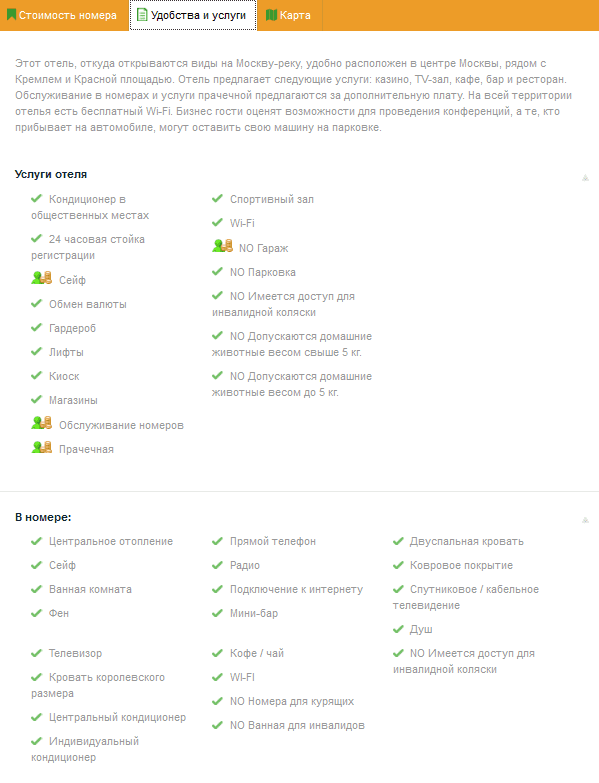Click the document icon beside Удобства и услуги

tap(142, 15)
